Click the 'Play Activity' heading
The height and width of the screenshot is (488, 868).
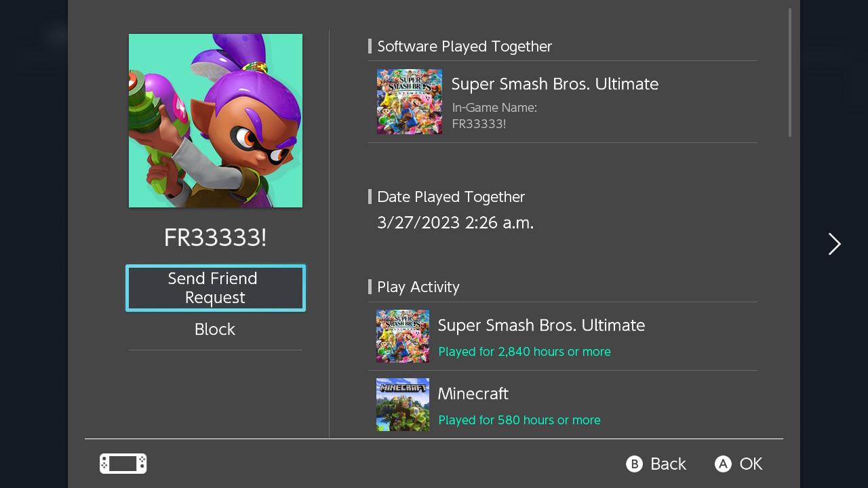tap(418, 287)
